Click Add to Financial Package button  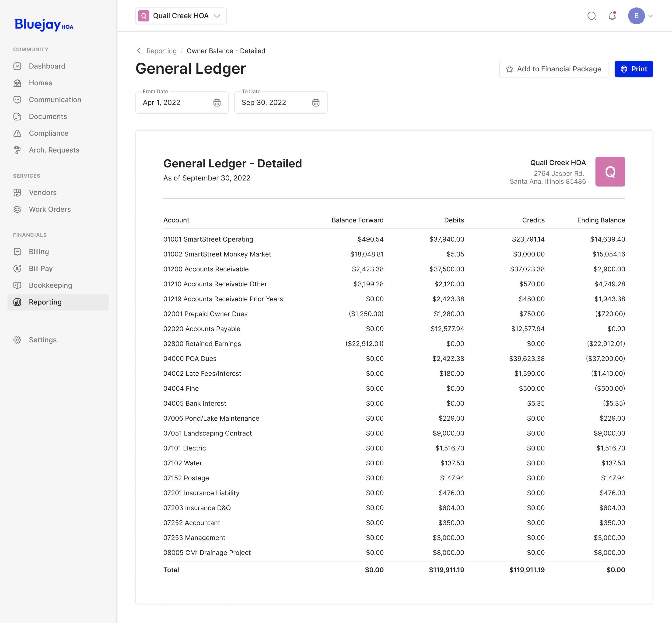coord(554,69)
